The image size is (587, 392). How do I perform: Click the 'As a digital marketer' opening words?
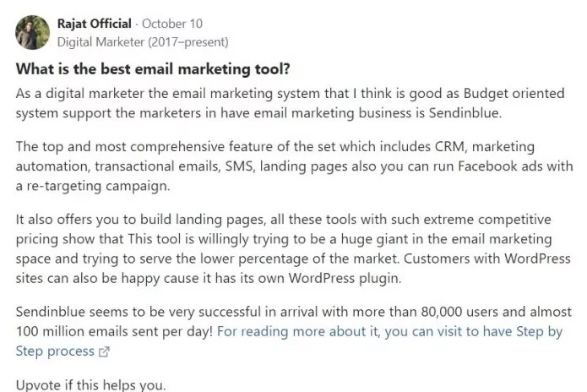(79, 93)
